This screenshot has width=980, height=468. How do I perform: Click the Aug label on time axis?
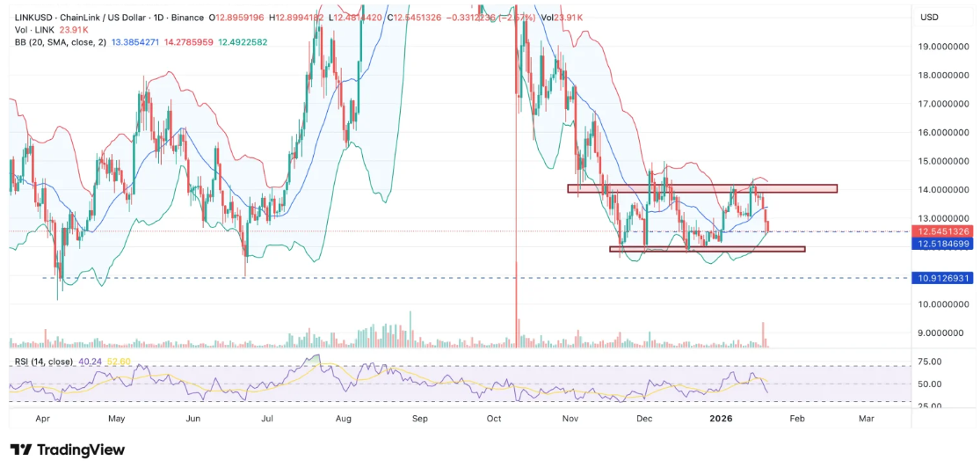[344, 420]
